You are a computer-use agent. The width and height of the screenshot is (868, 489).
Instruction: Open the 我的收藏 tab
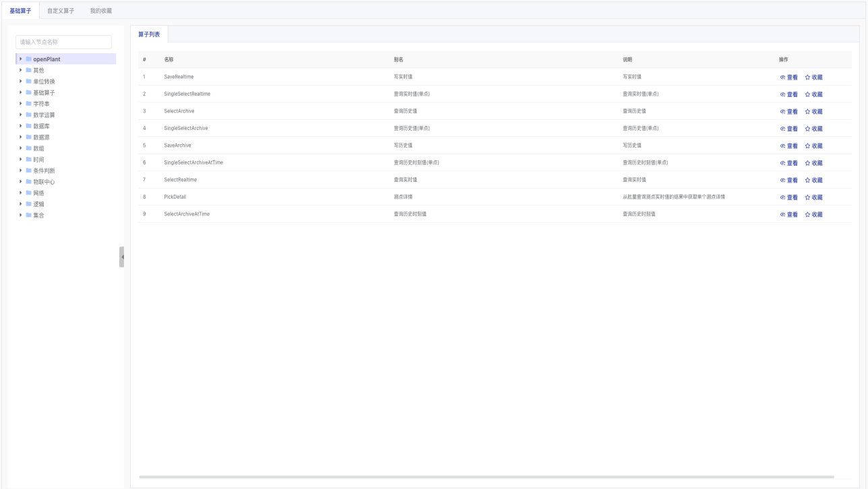(x=101, y=11)
